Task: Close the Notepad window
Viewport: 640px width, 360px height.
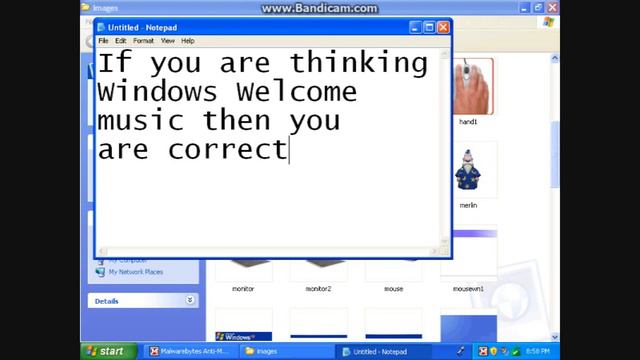Action: pos(443,27)
